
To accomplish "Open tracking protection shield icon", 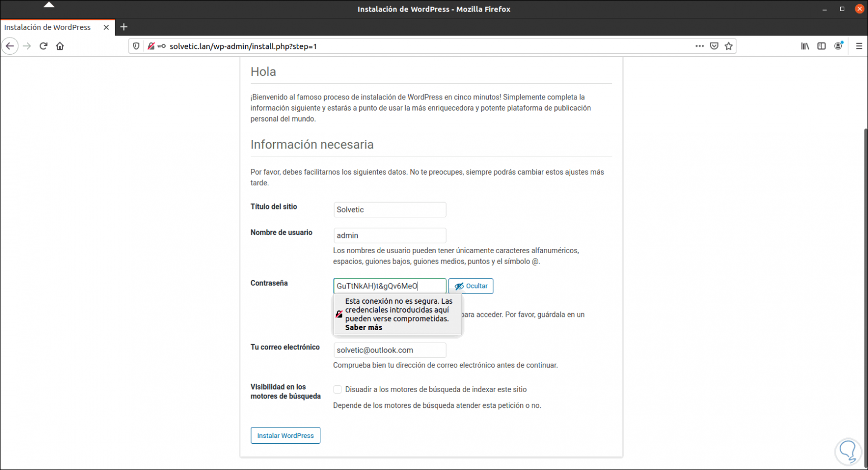I will [136, 46].
